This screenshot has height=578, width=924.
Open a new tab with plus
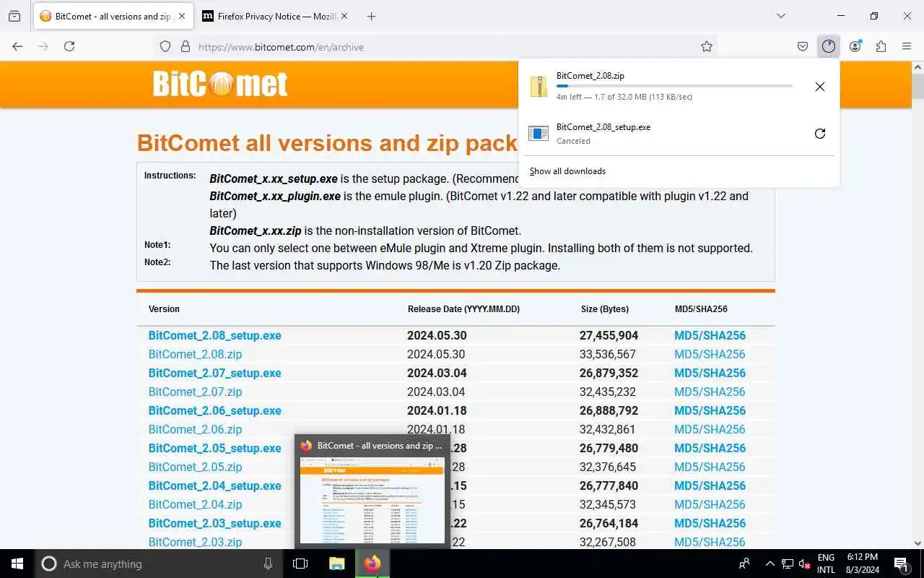point(371,16)
